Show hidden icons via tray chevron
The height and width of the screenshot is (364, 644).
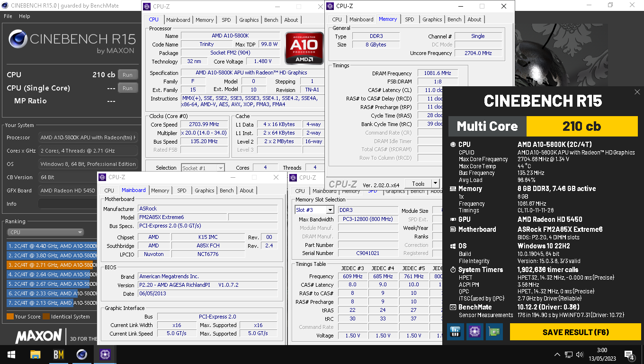coord(557,355)
